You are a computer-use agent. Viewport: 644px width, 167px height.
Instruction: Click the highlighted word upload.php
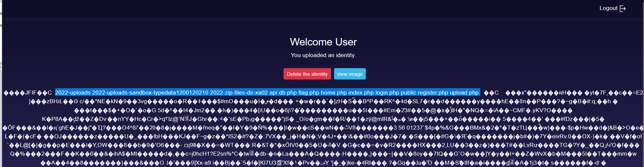click(464, 93)
